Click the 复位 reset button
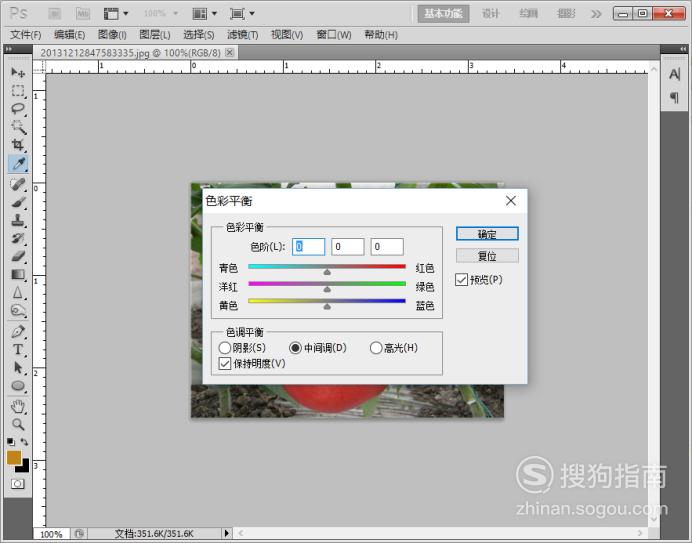Image resolution: width=692 pixels, height=543 pixels. point(487,256)
